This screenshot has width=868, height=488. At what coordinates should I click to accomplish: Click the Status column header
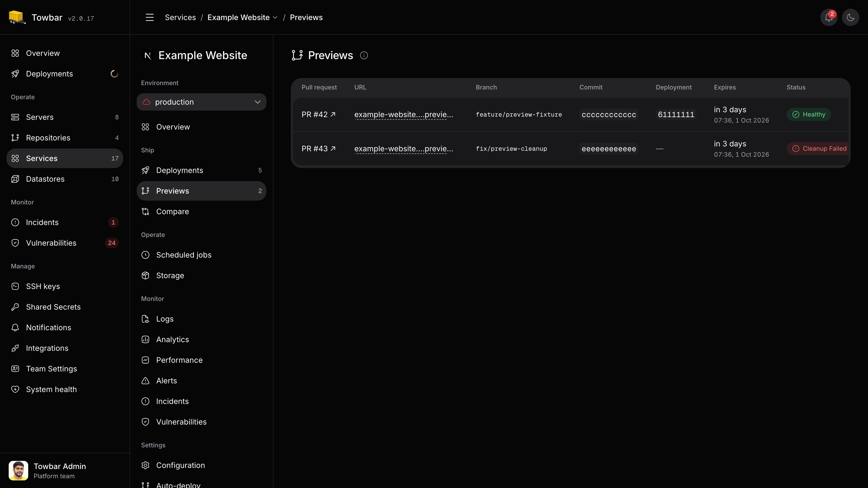click(796, 87)
